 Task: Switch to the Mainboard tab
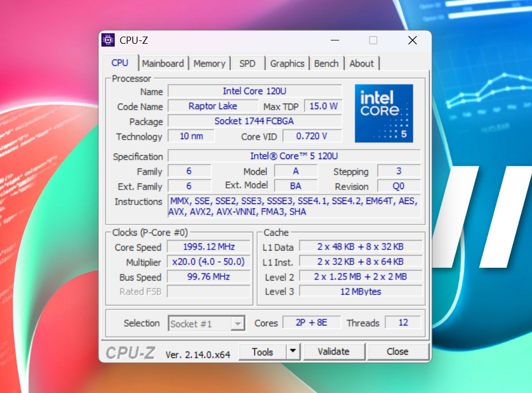pos(163,63)
